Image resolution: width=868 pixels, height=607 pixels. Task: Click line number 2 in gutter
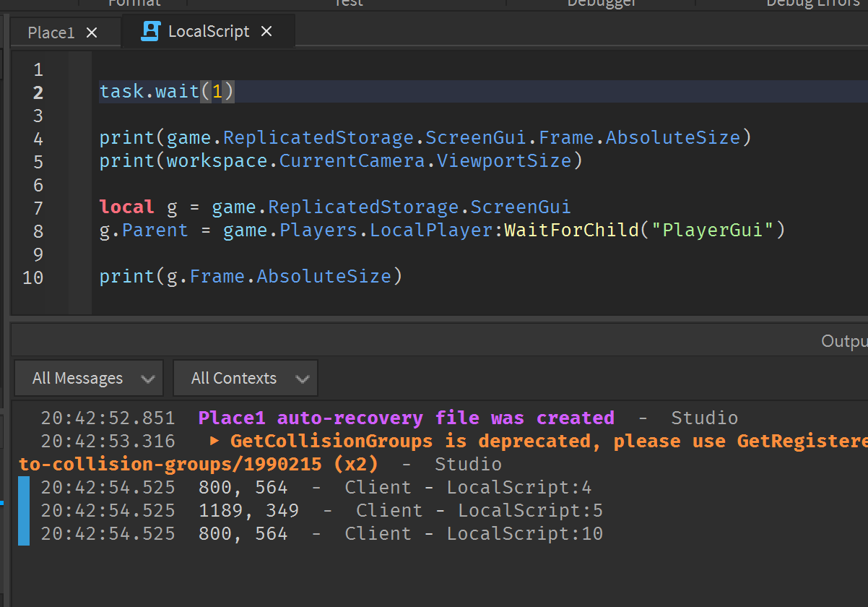coord(38,92)
